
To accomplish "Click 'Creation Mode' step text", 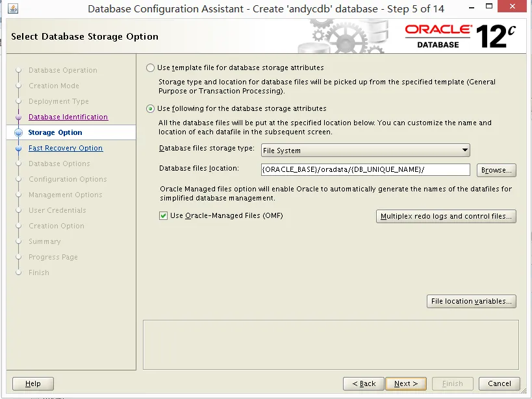I will (x=54, y=86).
